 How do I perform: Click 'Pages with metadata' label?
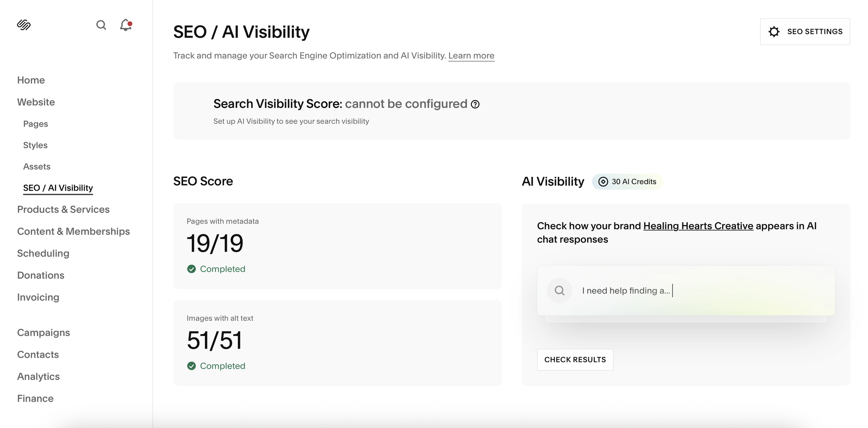point(223,221)
